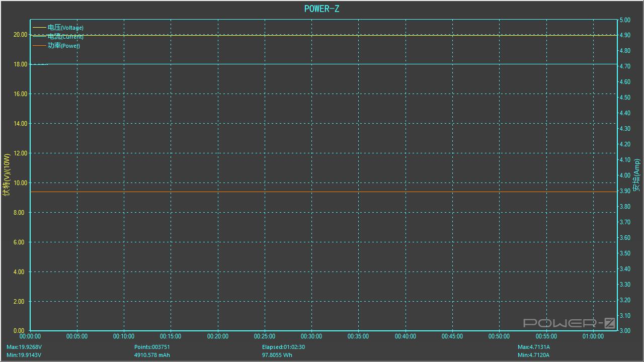Click the 5.00 right axis label

click(x=624, y=20)
